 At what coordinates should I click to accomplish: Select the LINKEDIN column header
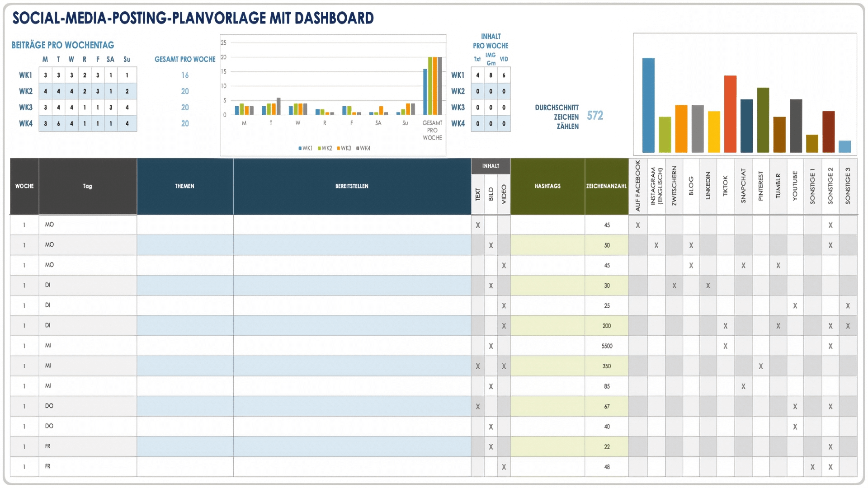click(x=708, y=186)
